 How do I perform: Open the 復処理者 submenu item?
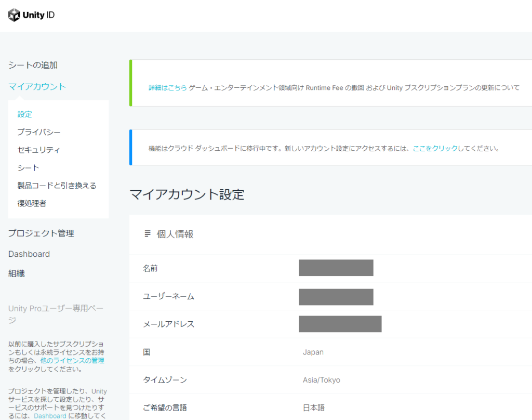[32, 203]
